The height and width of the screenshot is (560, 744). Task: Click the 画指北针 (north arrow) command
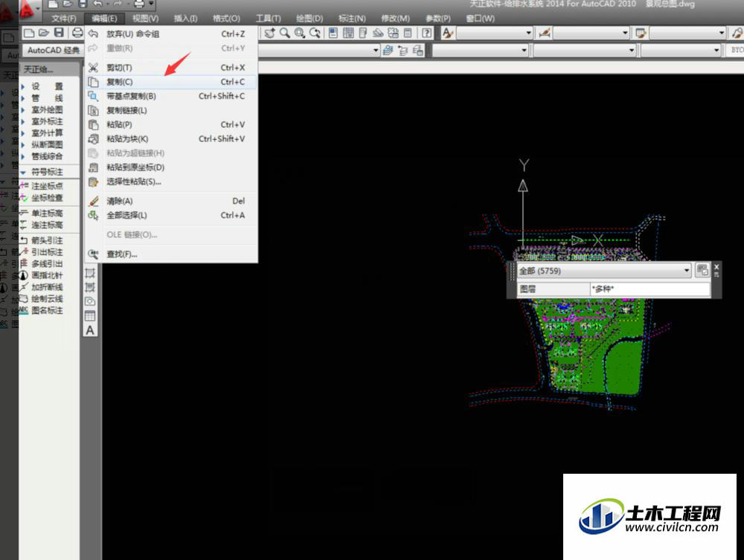pyautogui.click(x=47, y=275)
